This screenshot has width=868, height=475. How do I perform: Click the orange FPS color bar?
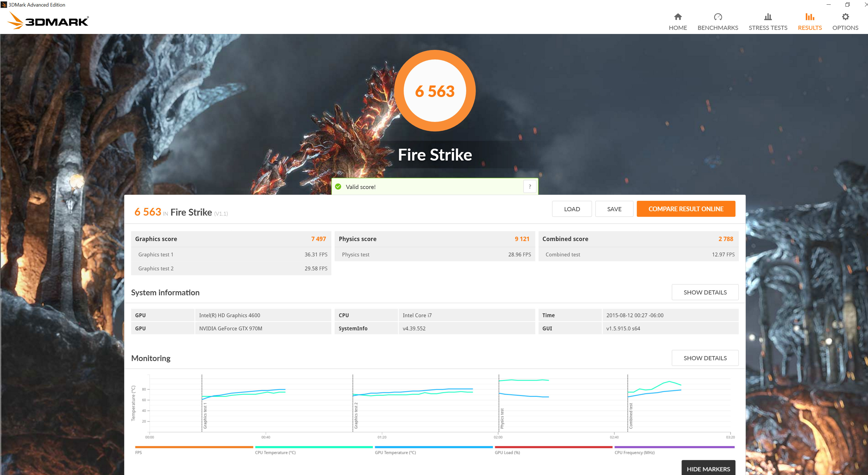tap(194, 447)
